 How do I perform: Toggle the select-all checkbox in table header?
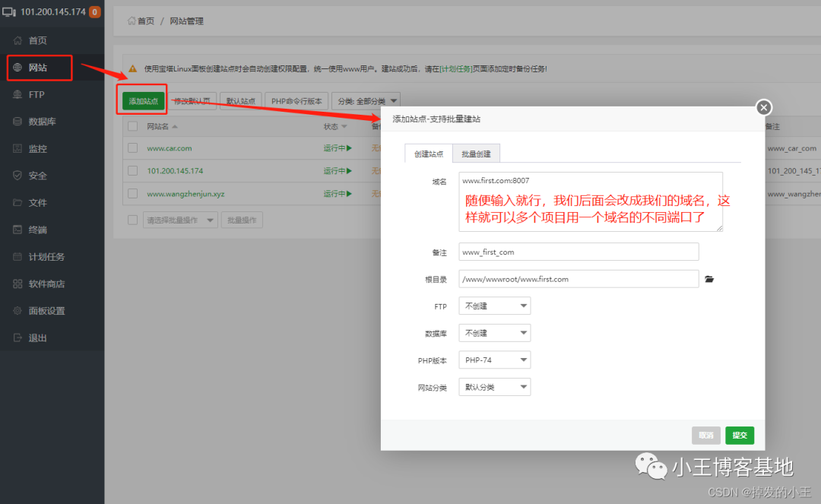tap(133, 126)
